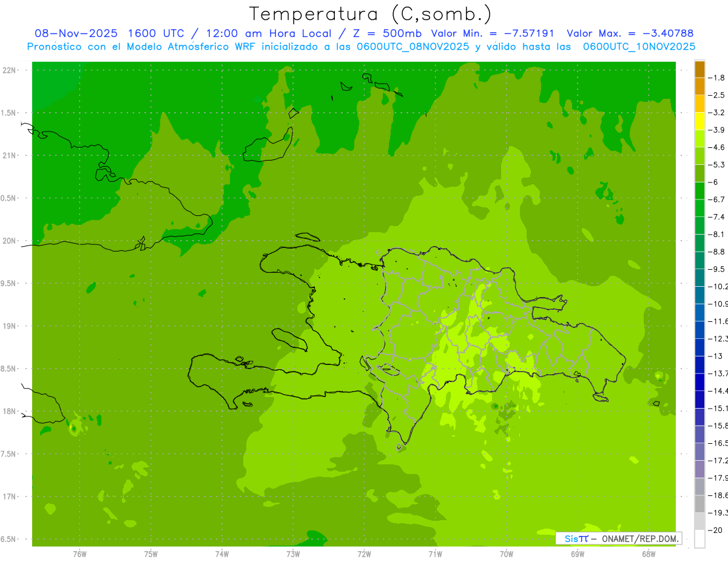Click the 'Valor Min. = -7.57191' value
This screenshot has height=562, width=728.
coord(493,33)
